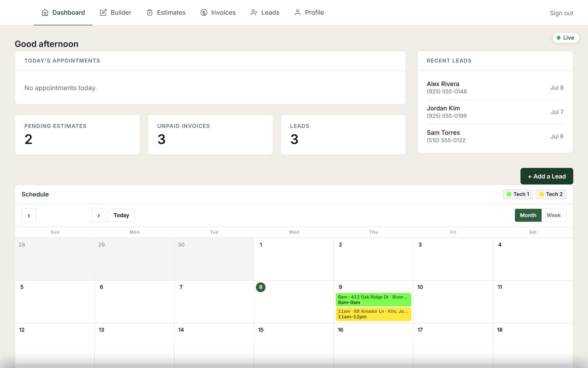Click the yellow Tech 2 color swatch

pyautogui.click(x=541, y=194)
